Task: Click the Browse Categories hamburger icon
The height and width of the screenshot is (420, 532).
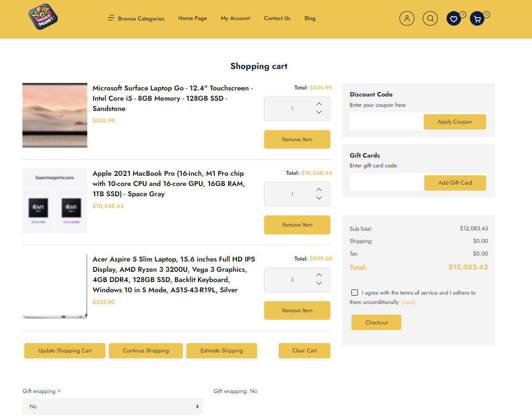Action: click(111, 18)
